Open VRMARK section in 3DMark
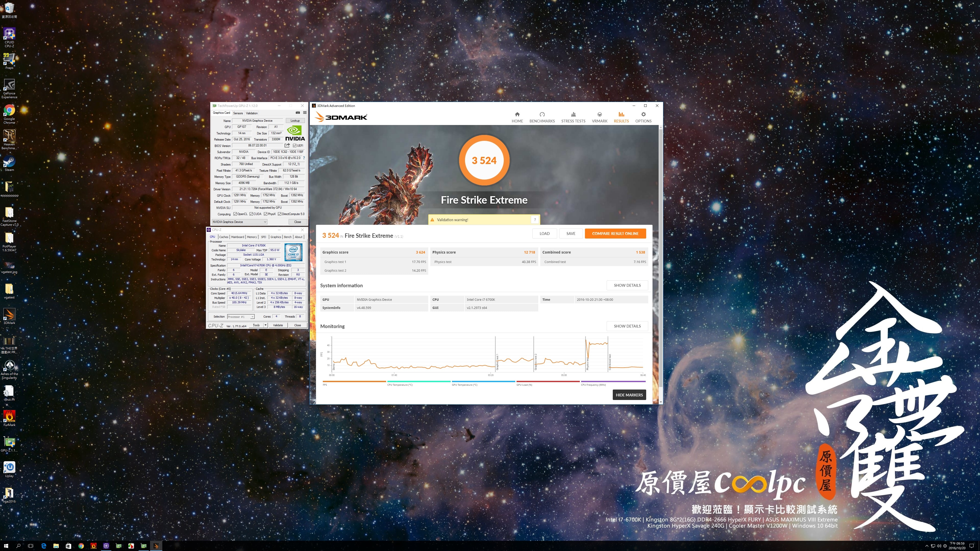This screenshot has width=980, height=551. click(x=599, y=117)
